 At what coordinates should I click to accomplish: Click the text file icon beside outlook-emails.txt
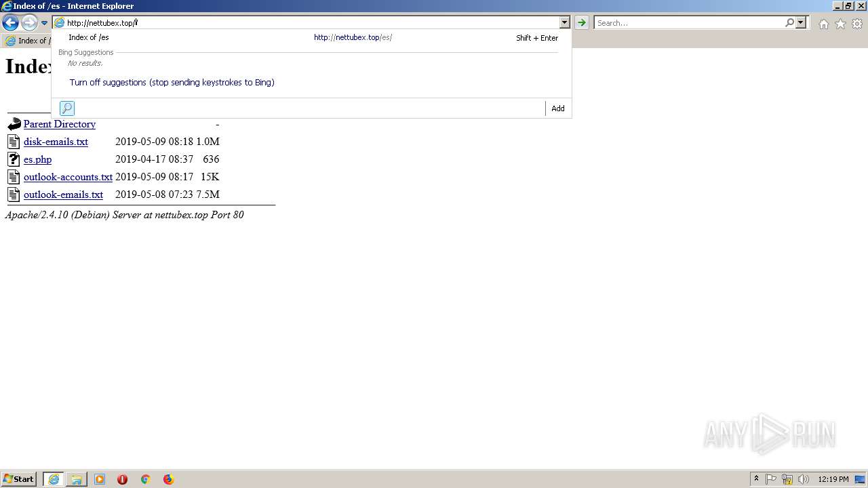coord(14,195)
